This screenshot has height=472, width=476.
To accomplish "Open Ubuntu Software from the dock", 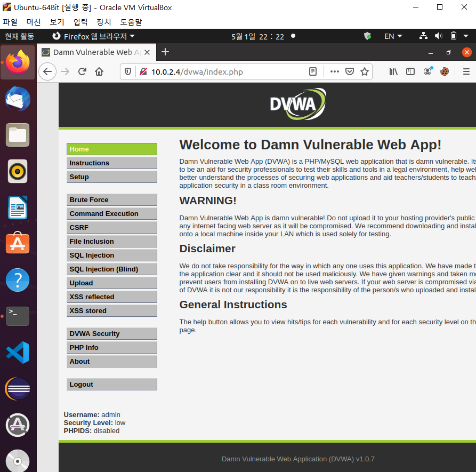I will (18, 243).
